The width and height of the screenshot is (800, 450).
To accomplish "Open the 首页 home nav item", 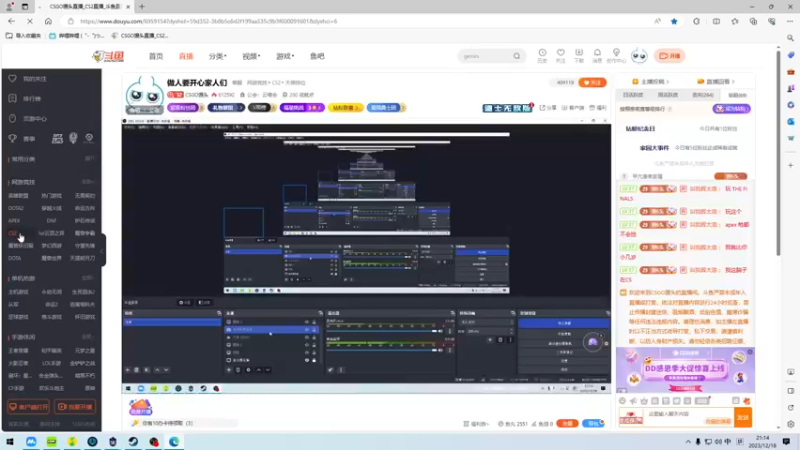I will pos(156,56).
